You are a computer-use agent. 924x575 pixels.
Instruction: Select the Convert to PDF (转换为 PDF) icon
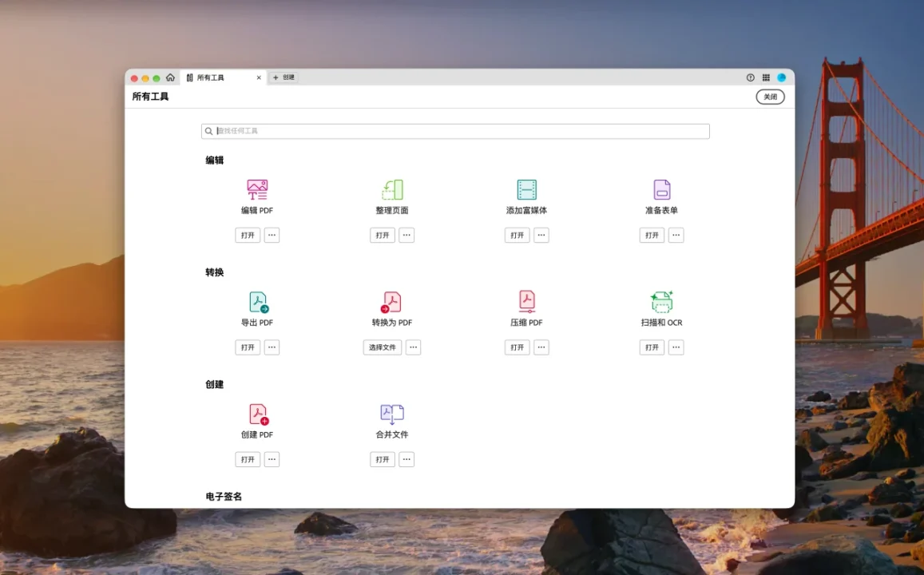coord(391,302)
